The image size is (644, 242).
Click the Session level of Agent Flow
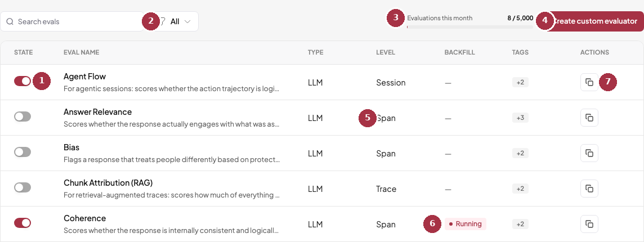click(x=391, y=83)
